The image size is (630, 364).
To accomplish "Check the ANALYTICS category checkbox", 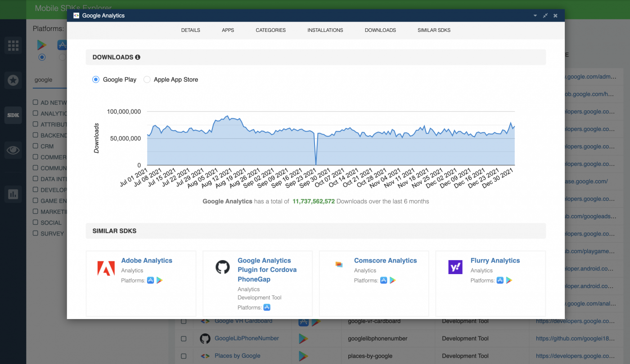I will pos(36,113).
